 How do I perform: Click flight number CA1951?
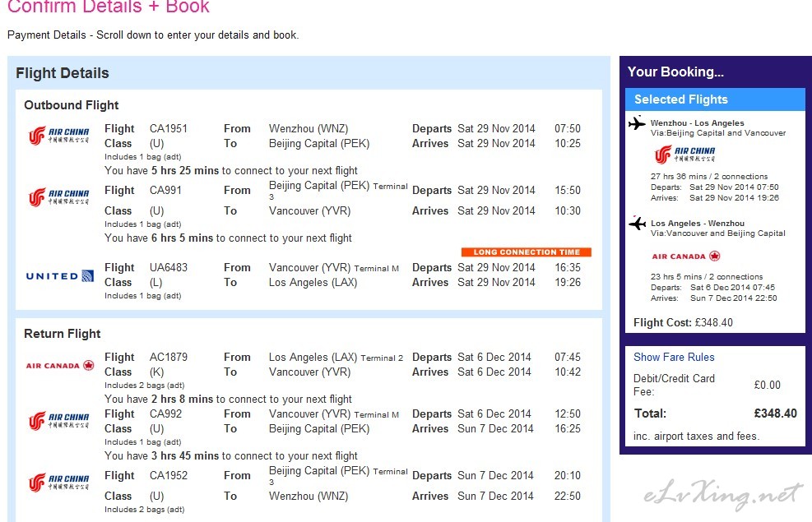pos(169,128)
